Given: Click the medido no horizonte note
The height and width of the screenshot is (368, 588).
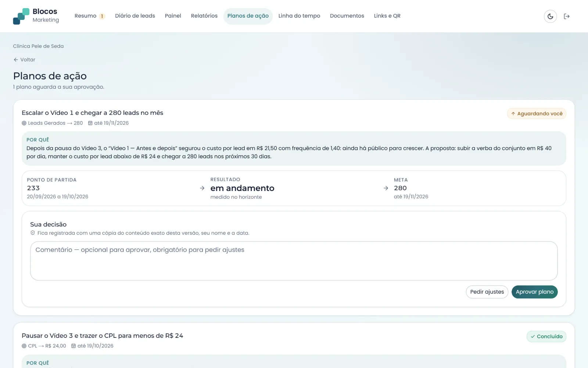Looking at the screenshot, I should [x=236, y=197].
